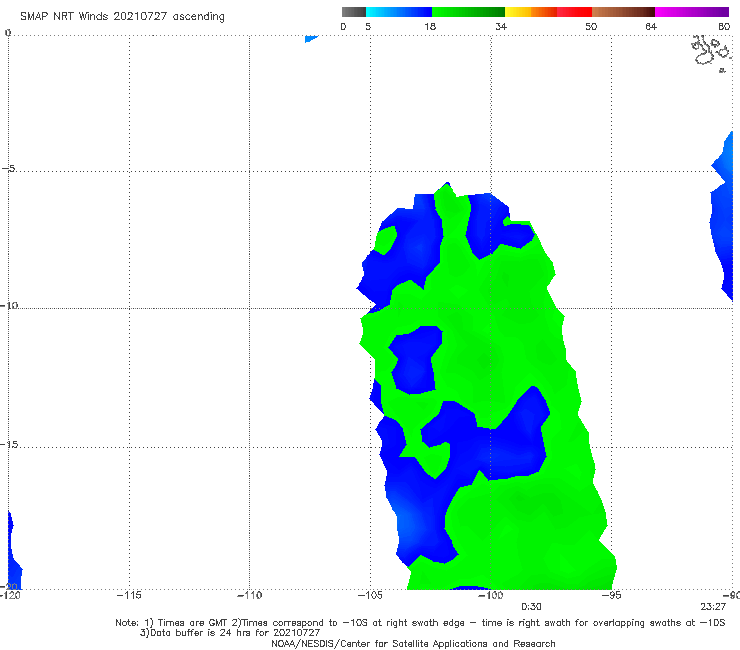
Task: Click the longitude label '-110'
Action: [249, 595]
